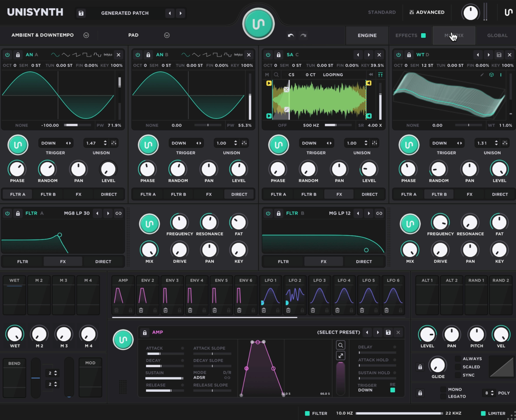Delete the LFO 1 modulator
Screen dimensions: 516x420
[x=264, y=310]
